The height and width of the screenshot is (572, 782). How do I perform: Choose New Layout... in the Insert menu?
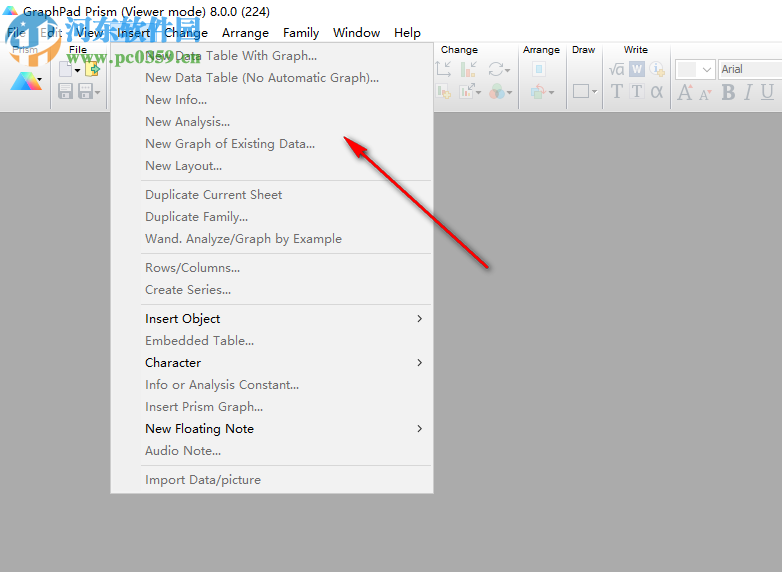(x=272, y=166)
